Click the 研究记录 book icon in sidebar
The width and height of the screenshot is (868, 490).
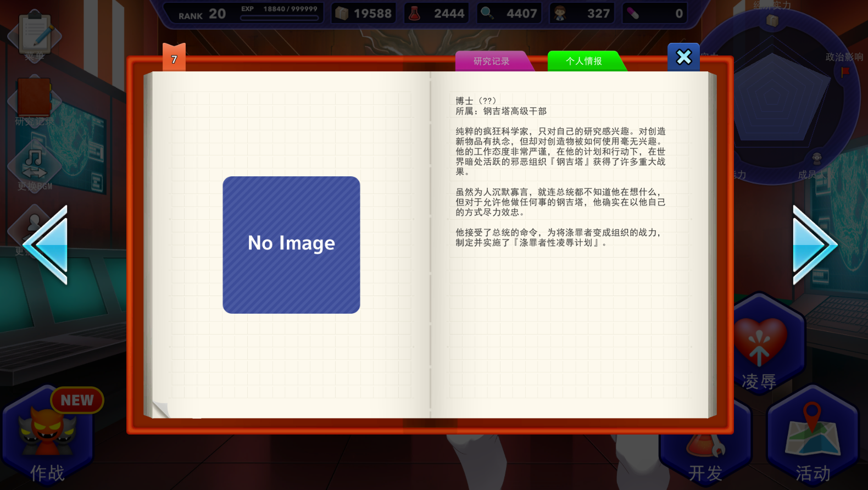(34, 99)
